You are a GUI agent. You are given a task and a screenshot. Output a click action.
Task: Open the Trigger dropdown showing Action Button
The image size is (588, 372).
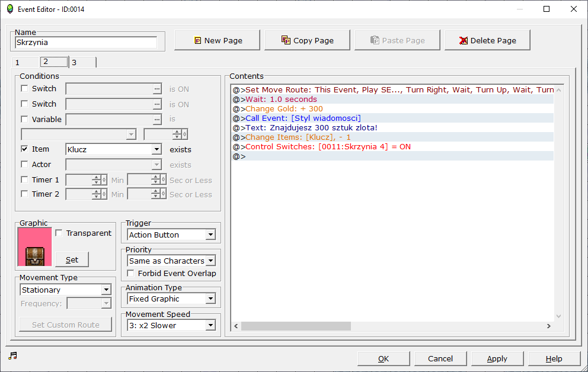click(x=210, y=235)
